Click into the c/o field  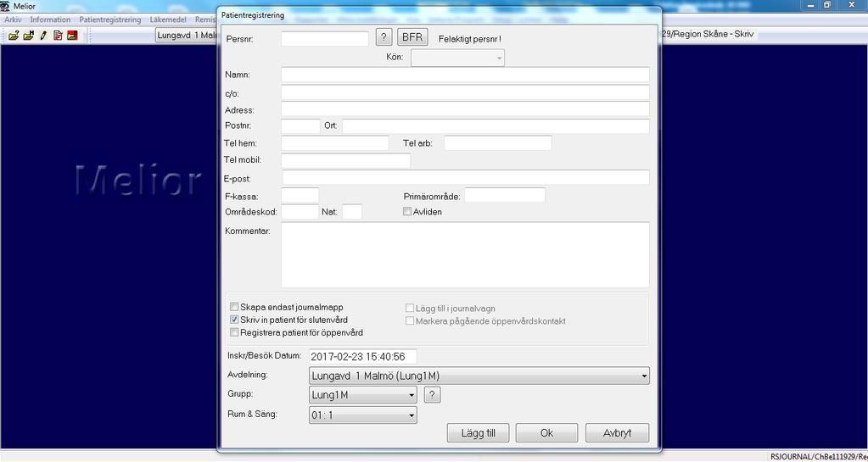point(465,92)
